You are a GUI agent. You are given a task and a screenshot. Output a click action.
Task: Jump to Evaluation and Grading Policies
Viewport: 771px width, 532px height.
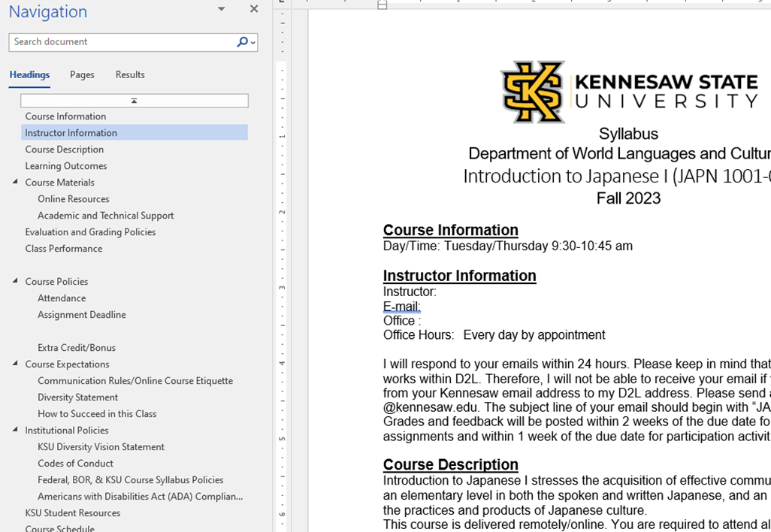tap(90, 232)
